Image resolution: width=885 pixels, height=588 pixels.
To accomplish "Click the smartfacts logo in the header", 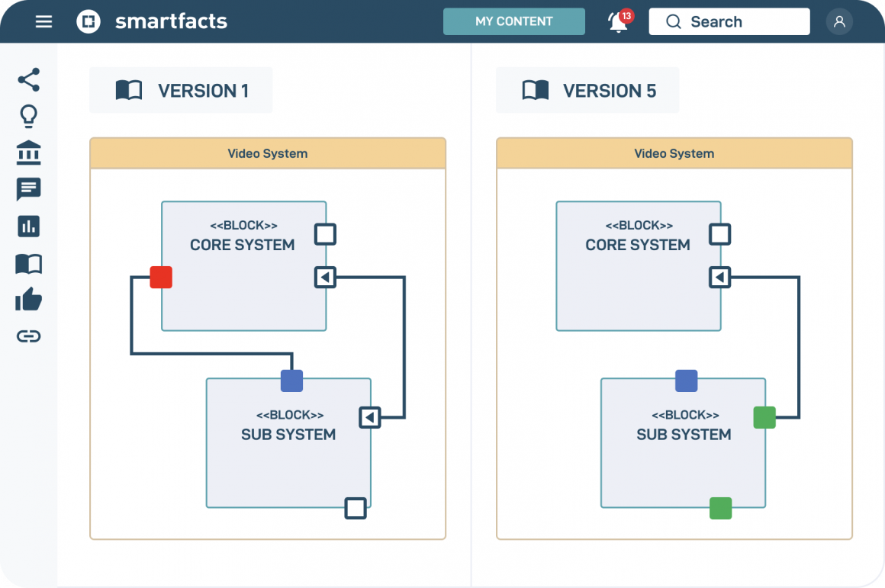I will [150, 21].
